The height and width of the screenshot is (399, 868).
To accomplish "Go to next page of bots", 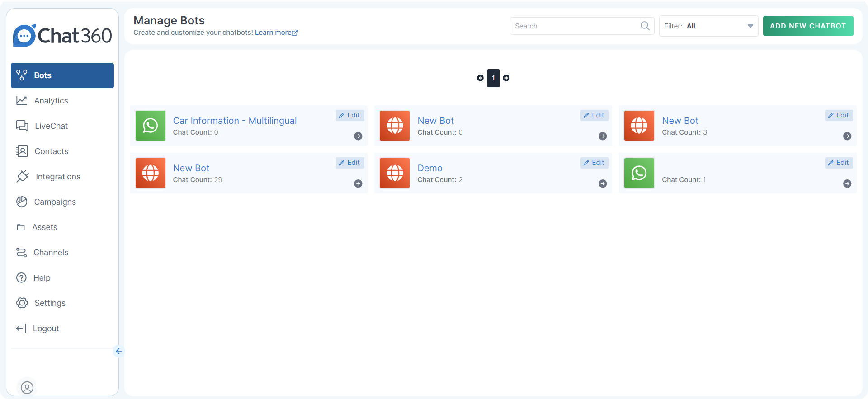I will pyautogui.click(x=506, y=78).
